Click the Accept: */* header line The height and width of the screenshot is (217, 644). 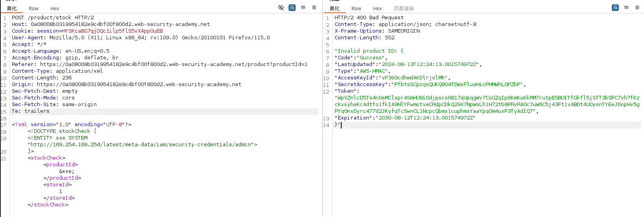tap(29, 44)
